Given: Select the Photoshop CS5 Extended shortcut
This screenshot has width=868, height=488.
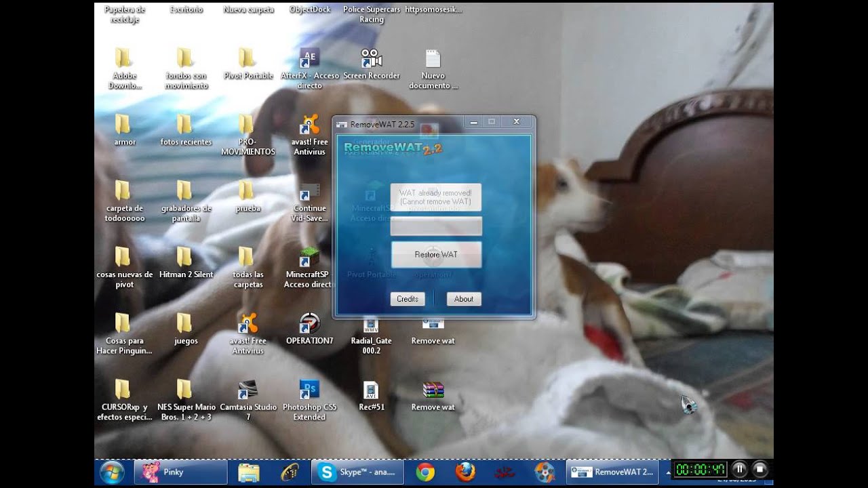Looking at the screenshot, I should [309, 390].
